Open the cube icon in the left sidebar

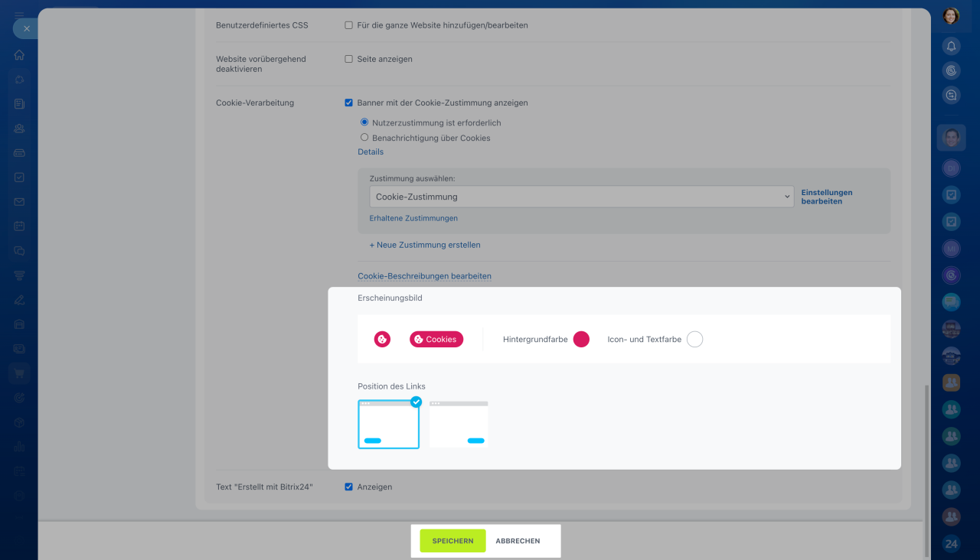19,422
